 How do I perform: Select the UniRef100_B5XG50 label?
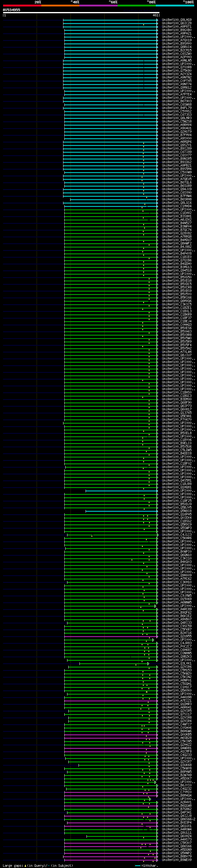click(x=177, y=277)
